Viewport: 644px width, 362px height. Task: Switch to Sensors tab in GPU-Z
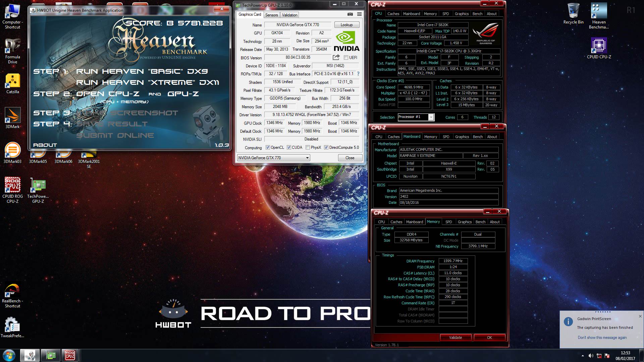point(271,15)
